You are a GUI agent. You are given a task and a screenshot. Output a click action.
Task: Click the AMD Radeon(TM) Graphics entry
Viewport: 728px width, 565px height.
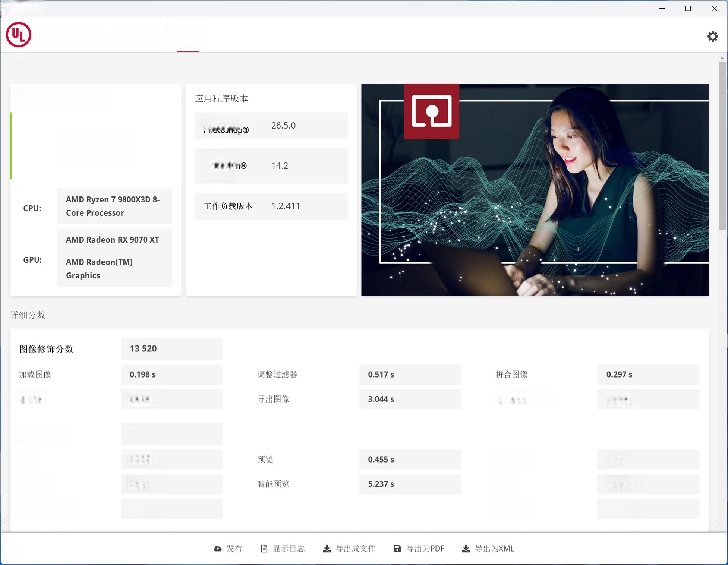[x=100, y=269]
